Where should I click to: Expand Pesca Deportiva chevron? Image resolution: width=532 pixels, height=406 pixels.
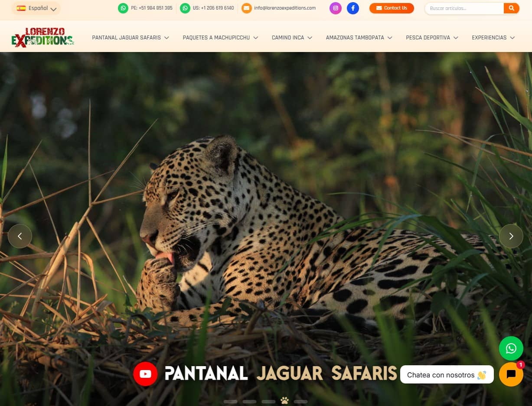click(x=456, y=38)
